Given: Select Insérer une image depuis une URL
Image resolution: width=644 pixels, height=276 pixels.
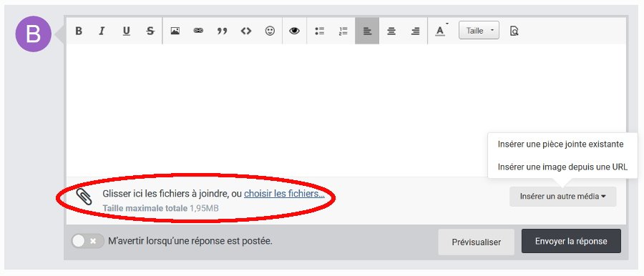Looking at the screenshot, I should click(562, 167).
